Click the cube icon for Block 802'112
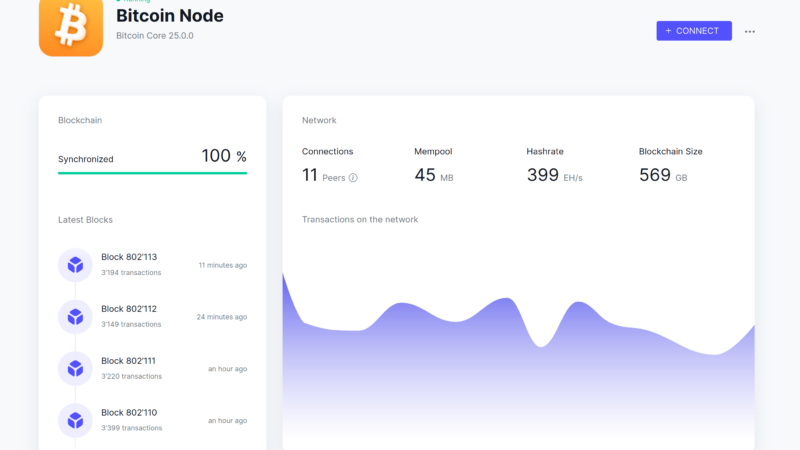The image size is (800, 450). [x=75, y=317]
